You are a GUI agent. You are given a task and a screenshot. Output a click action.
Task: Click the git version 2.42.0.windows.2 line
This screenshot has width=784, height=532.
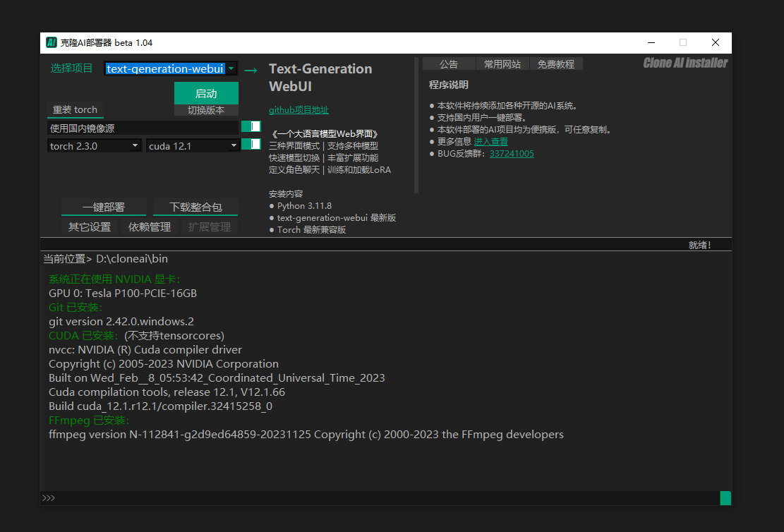tap(121, 322)
